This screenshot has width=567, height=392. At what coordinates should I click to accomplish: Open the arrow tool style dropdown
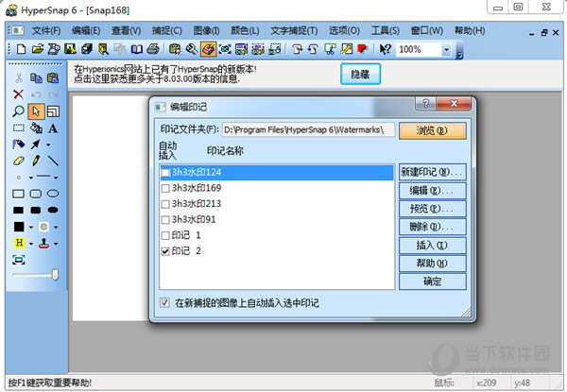pos(48,145)
